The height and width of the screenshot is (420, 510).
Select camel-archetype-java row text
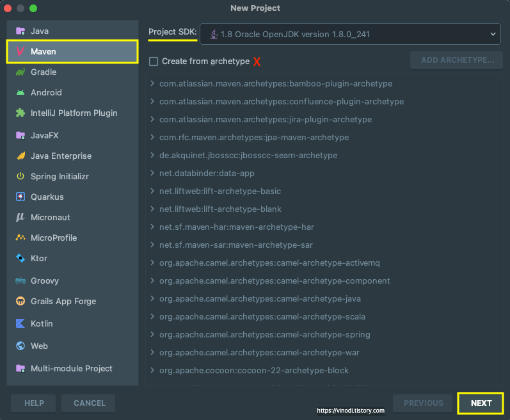coord(260,298)
